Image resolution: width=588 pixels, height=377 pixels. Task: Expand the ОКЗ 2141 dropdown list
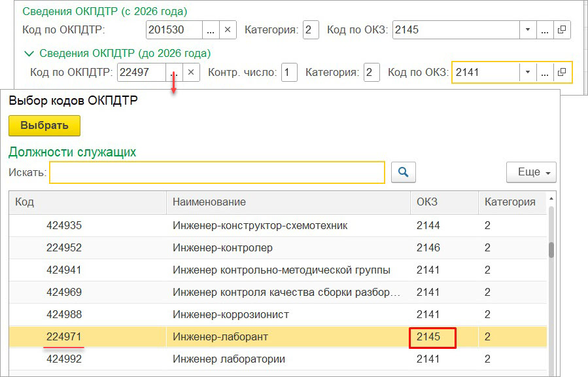527,73
